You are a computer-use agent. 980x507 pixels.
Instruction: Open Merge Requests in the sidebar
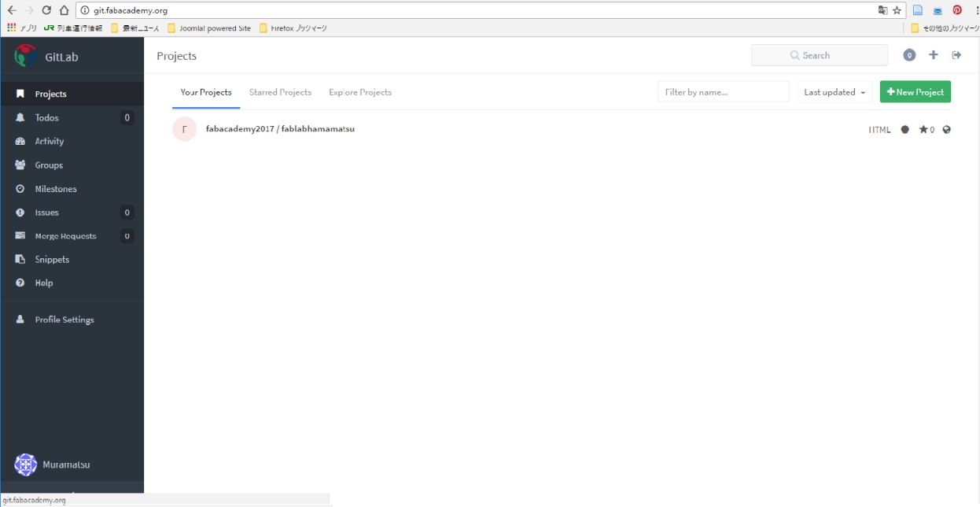72,235
